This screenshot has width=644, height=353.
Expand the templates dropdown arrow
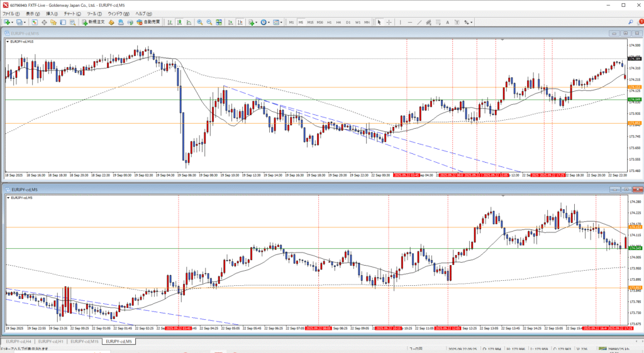(x=281, y=22)
